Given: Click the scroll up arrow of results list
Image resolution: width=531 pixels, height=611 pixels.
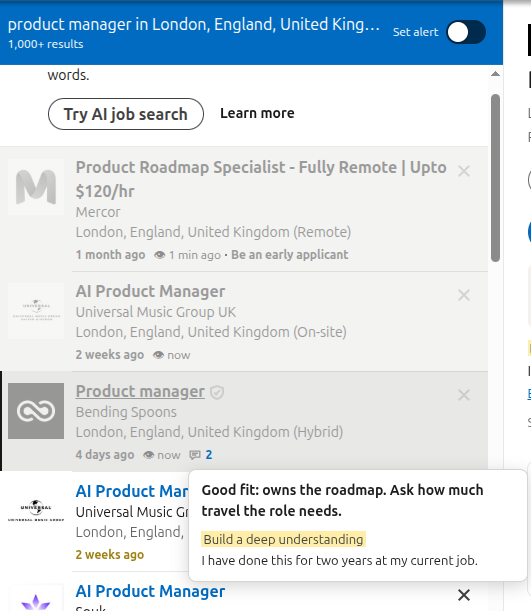Looking at the screenshot, I should 495,74.
